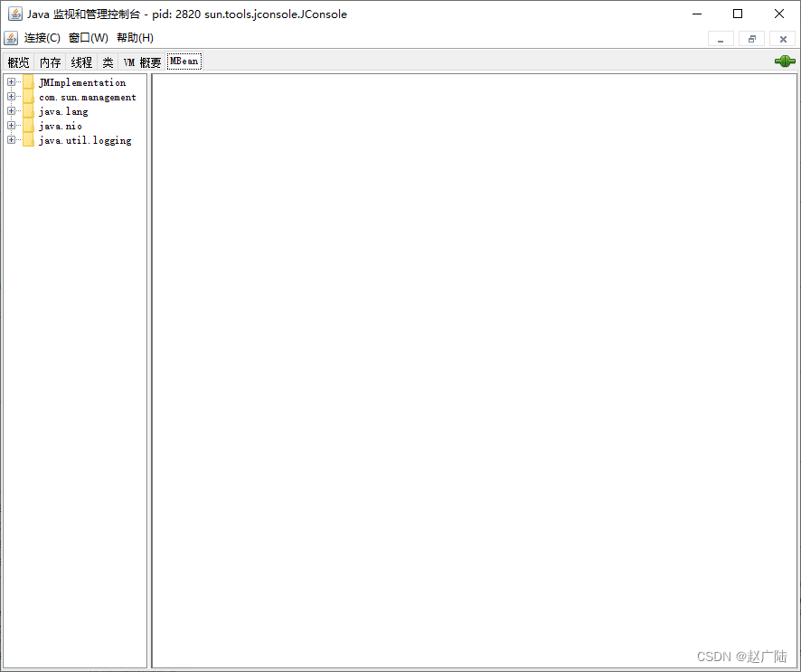Open the 连接(C) menu
The image size is (801, 672).
click(x=42, y=38)
